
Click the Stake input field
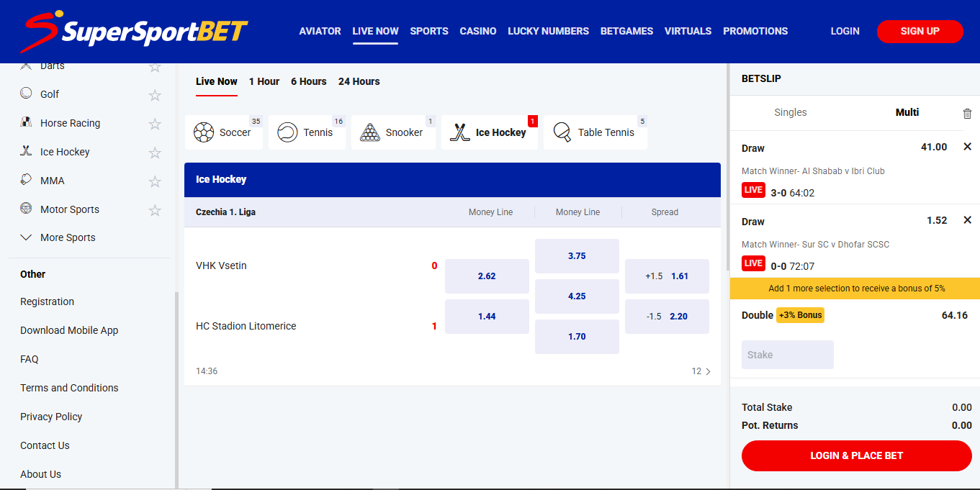[x=787, y=354]
